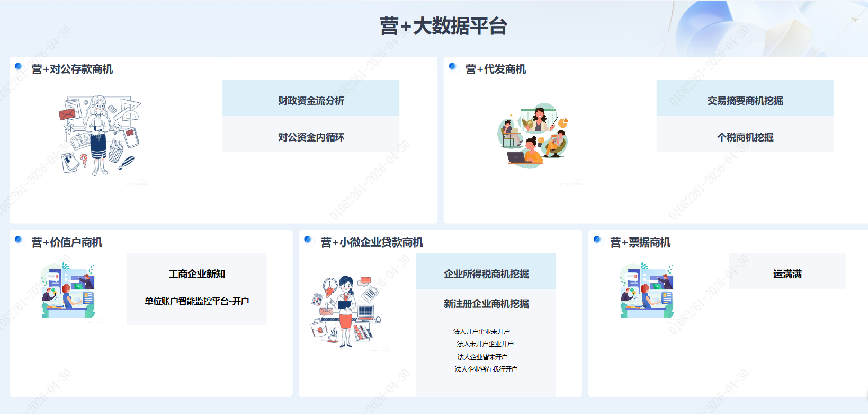Click the blue dot beside 营+小微企业贷款商机
The image size is (868, 414).
[309, 240]
